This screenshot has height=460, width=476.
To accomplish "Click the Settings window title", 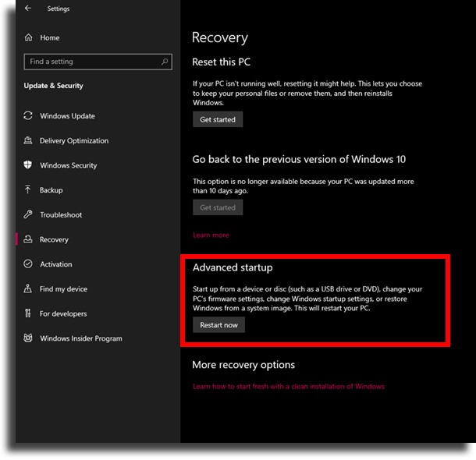I will pyautogui.click(x=59, y=9).
